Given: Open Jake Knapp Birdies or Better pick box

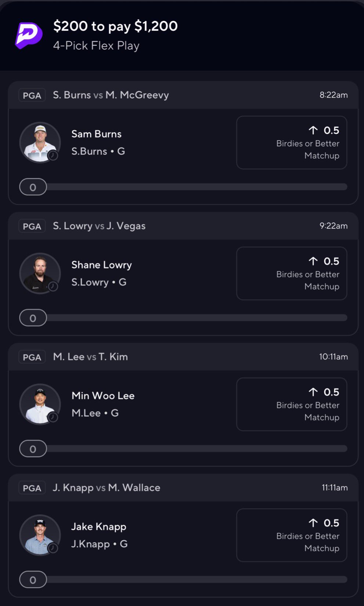Looking at the screenshot, I should (292, 535).
